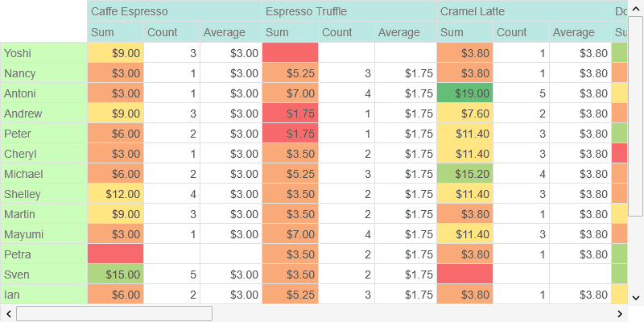This screenshot has width=644, height=322.
Task: Click the Count header under Espresso Truffle
Action: [346, 32]
